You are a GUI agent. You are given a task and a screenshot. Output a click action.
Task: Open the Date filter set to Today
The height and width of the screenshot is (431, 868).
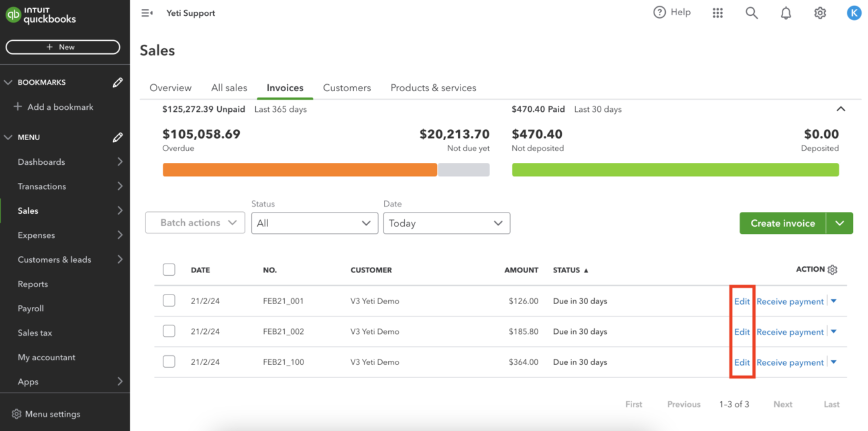[446, 223]
